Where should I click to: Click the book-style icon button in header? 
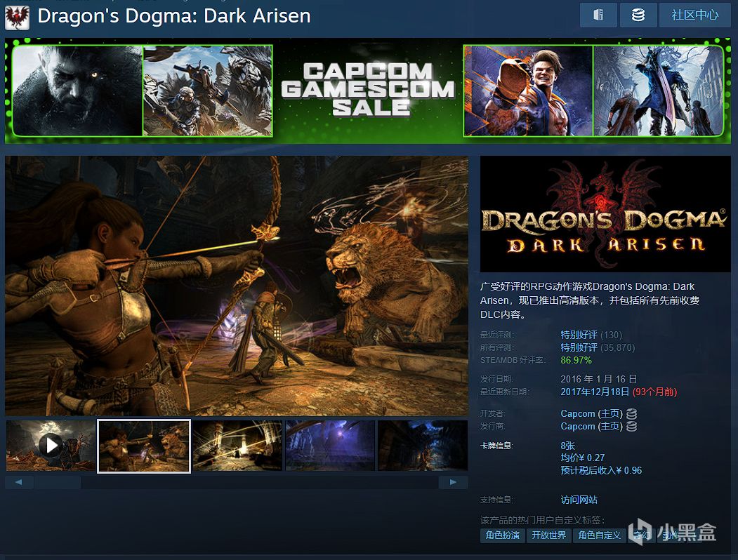pos(598,15)
